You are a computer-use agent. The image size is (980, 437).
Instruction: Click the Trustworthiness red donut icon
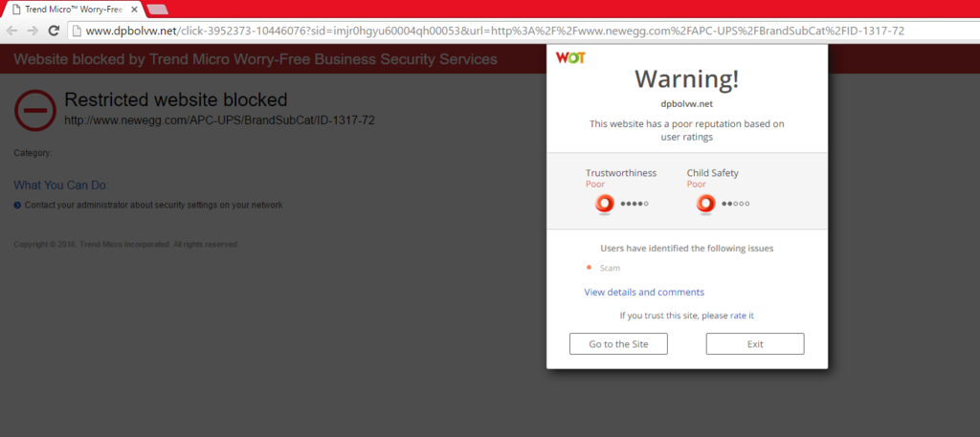pyautogui.click(x=605, y=204)
